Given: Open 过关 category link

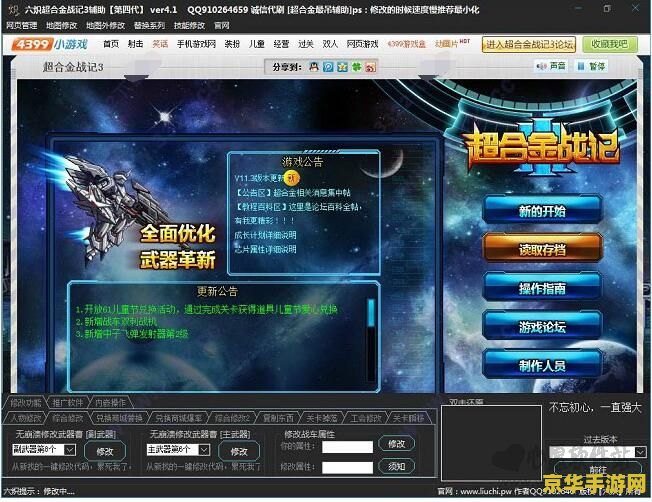Looking at the screenshot, I should coord(306,44).
